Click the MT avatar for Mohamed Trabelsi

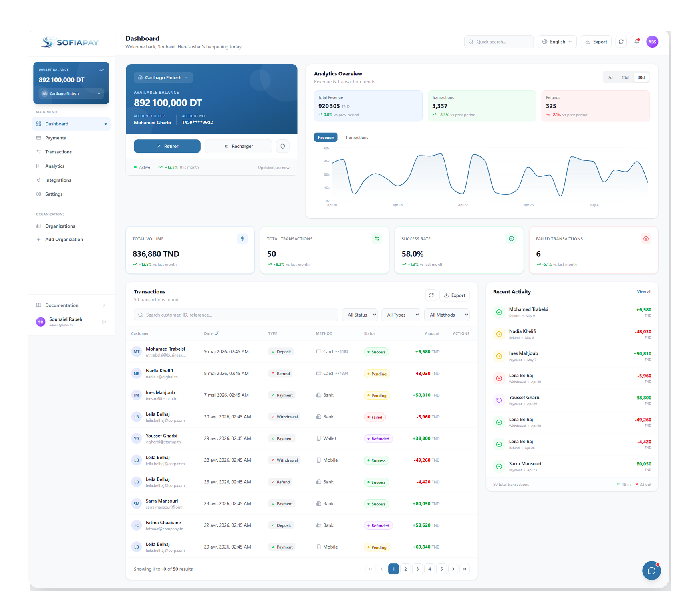[x=137, y=352]
